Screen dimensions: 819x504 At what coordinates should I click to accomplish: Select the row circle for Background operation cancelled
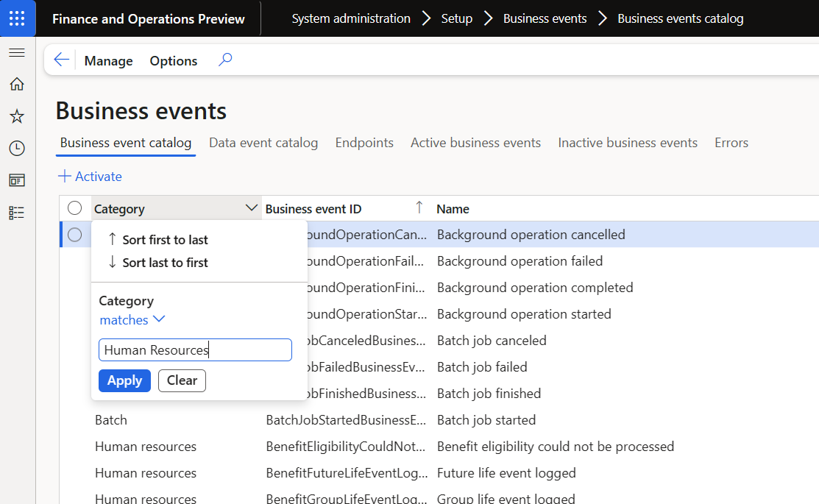pos(75,235)
